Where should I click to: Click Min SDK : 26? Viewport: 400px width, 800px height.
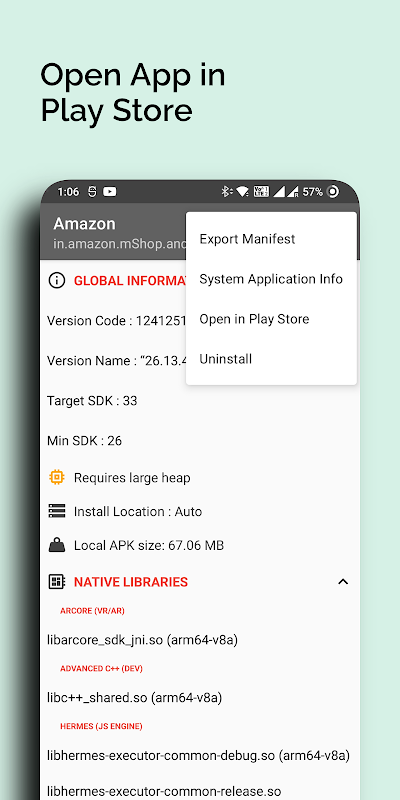click(x=84, y=440)
